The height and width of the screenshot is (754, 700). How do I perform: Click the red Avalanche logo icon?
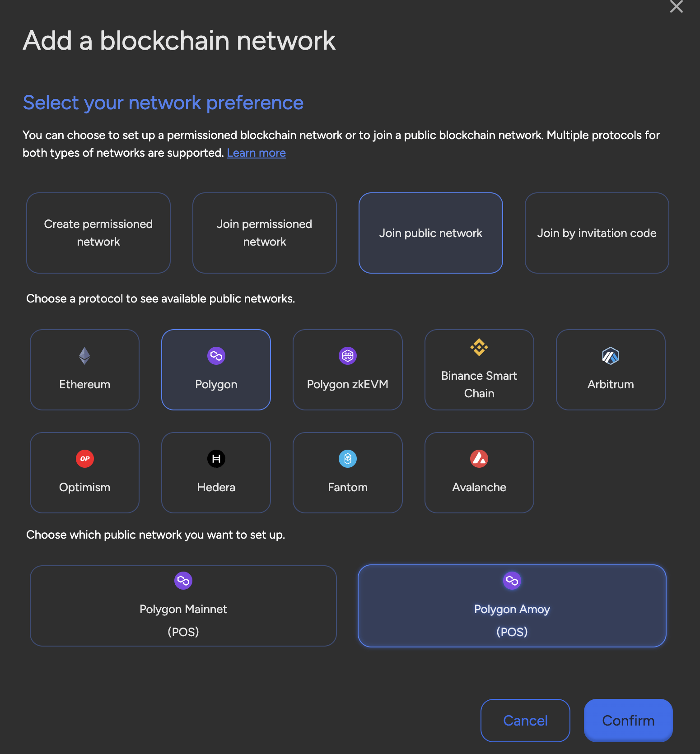click(x=479, y=459)
